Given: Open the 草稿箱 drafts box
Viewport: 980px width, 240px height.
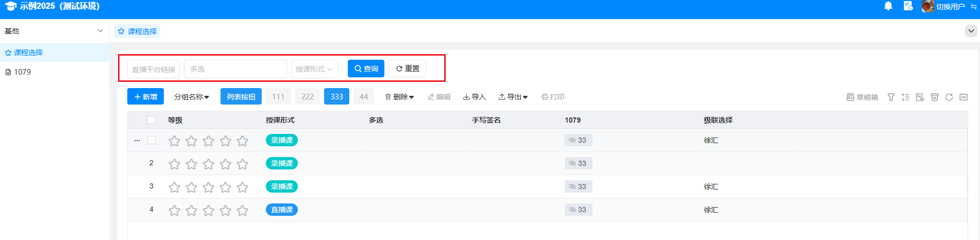Looking at the screenshot, I should point(863,97).
